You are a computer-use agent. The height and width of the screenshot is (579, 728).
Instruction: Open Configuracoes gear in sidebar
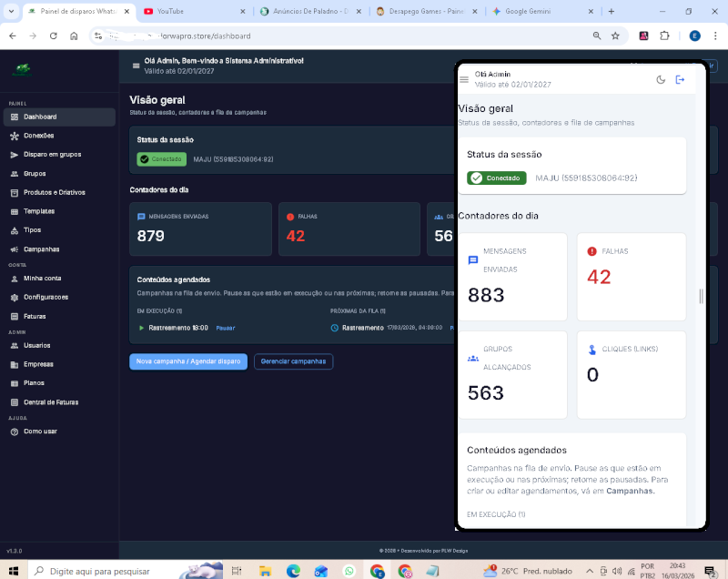(x=14, y=298)
